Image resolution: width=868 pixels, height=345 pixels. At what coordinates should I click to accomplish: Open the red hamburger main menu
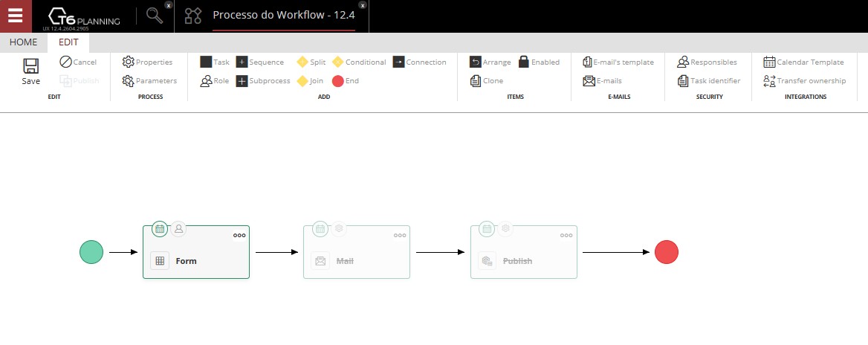(x=16, y=16)
